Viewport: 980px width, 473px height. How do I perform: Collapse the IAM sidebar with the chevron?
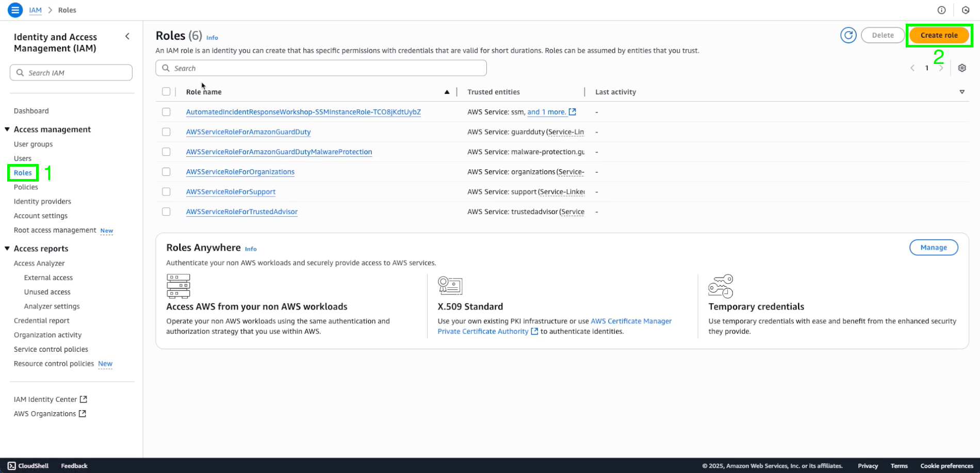[127, 36]
